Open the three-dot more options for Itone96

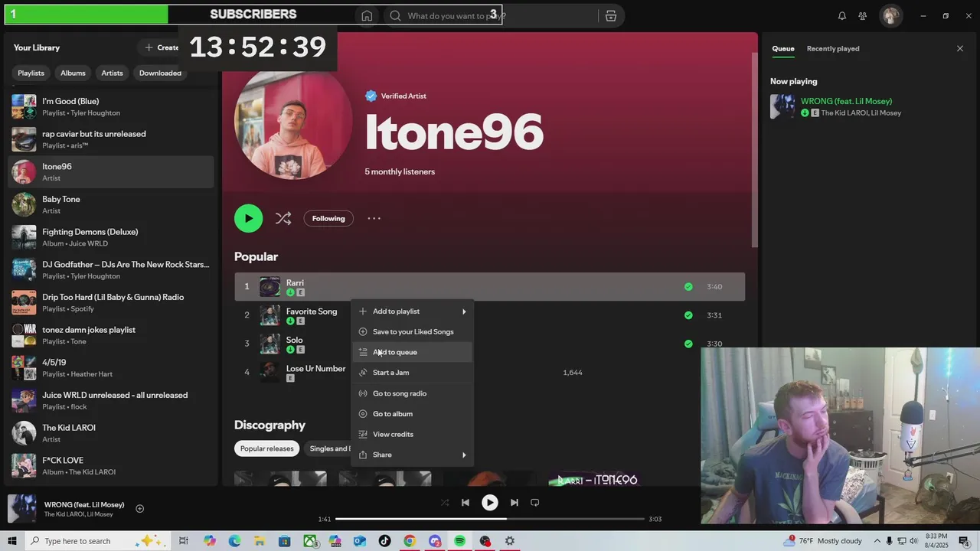[x=374, y=218]
